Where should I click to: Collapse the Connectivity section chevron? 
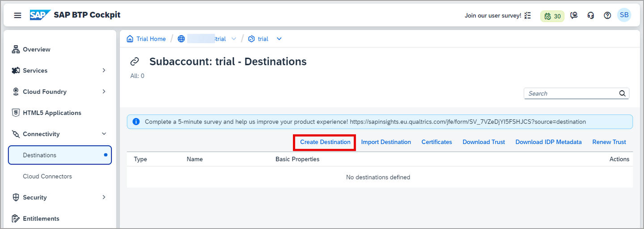104,134
